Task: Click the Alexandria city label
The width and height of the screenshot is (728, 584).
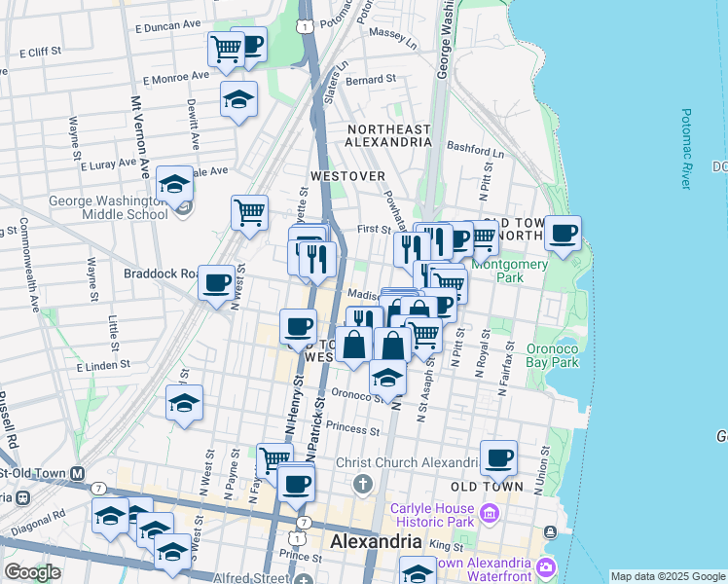Action: pos(376,542)
